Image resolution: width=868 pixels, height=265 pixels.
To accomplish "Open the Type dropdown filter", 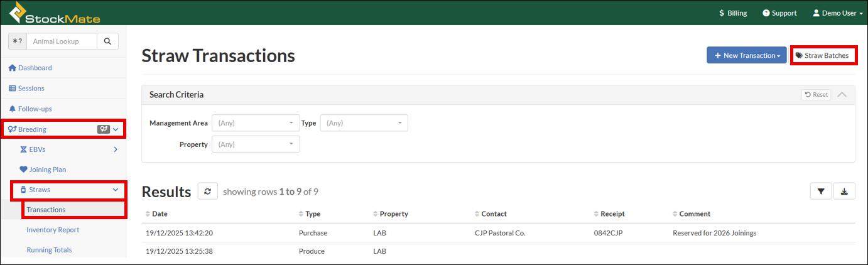I will 364,123.
